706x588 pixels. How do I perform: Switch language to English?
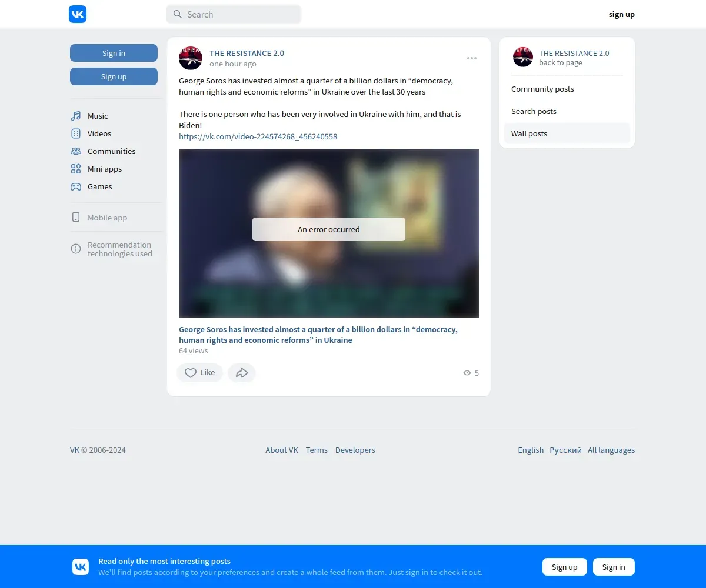(x=531, y=450)
